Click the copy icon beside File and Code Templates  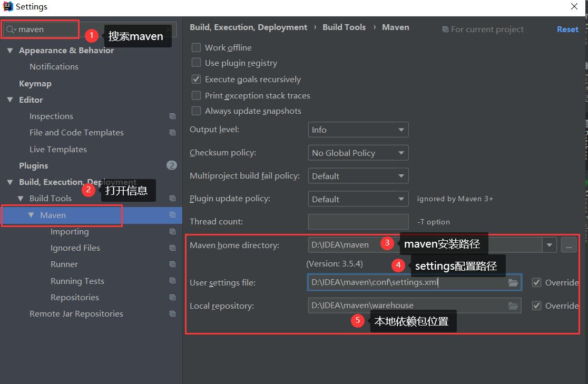172,133
